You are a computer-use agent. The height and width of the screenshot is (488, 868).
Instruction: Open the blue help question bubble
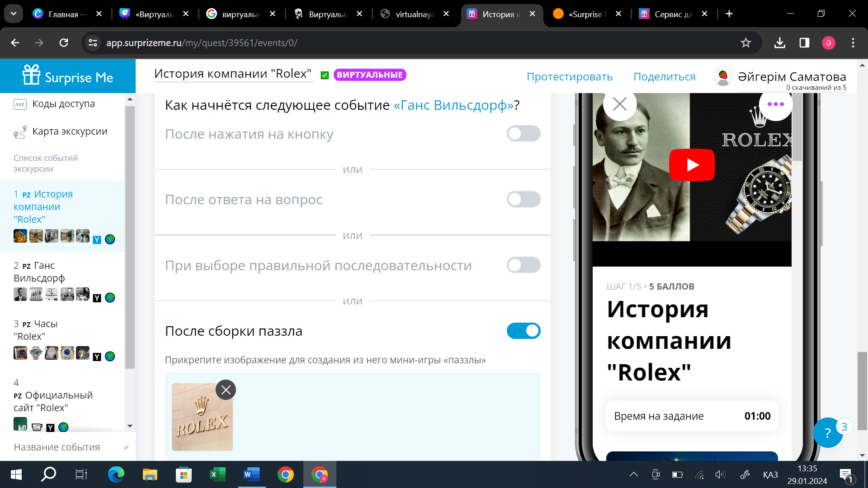[827, 433]
